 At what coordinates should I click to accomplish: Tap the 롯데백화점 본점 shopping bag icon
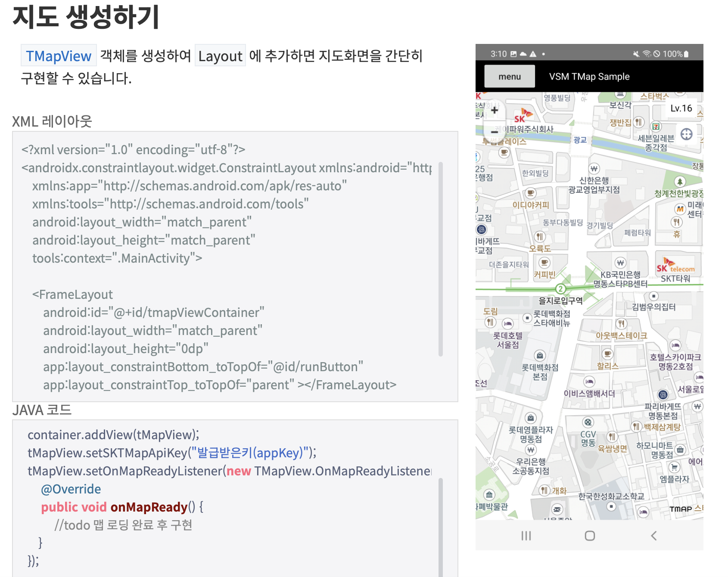point(540,355)
